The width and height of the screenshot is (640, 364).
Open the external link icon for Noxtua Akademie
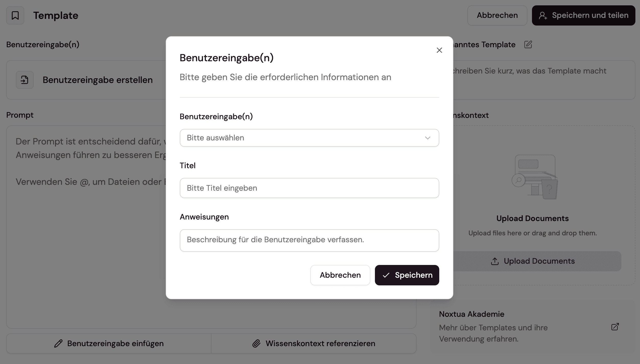click(615, 327)
